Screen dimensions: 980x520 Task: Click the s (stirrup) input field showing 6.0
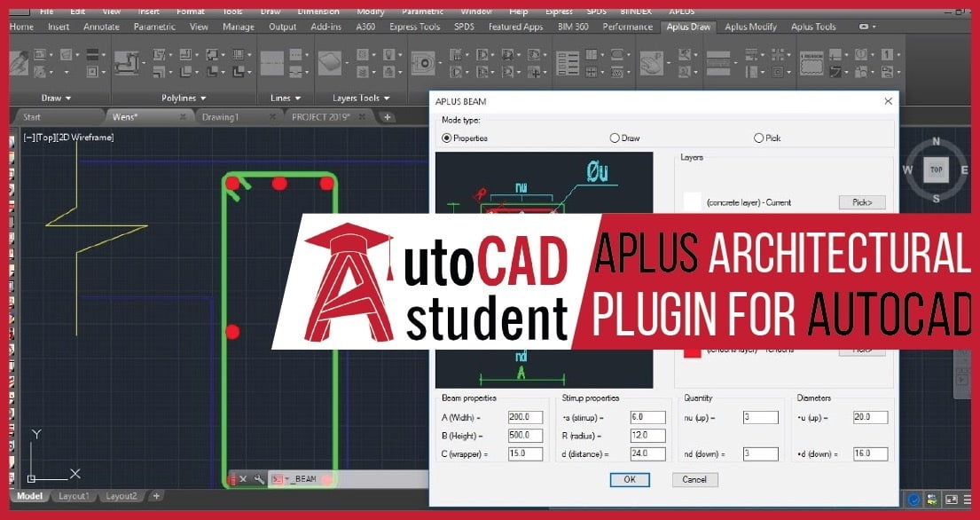[647, 417]
